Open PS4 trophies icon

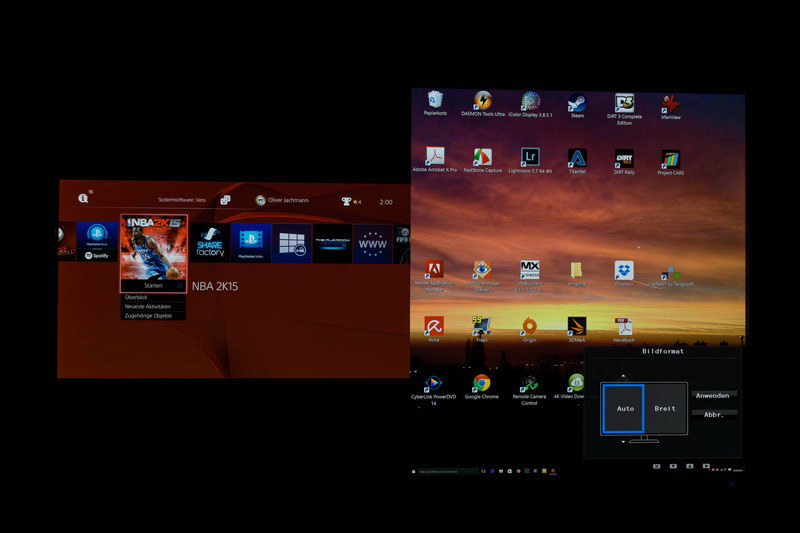[346, 201]
